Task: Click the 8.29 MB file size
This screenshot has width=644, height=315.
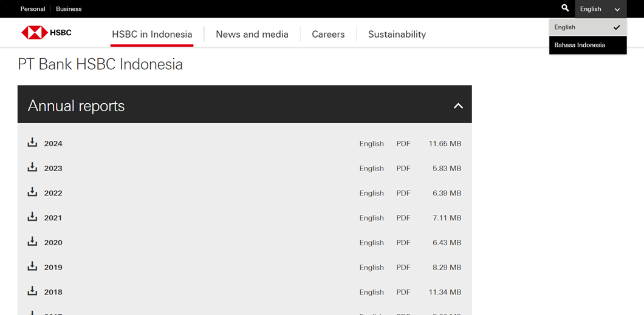Action: point(447,268)
